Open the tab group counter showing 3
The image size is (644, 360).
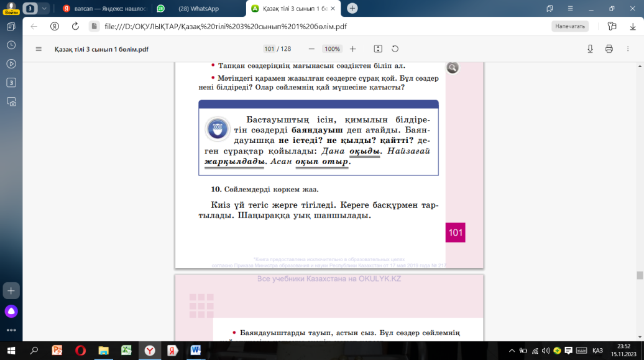click(30, 8)
